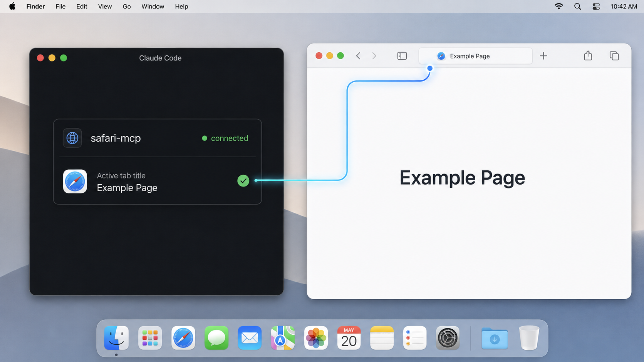This screenshot has width=644, height=362.
Task: Open Calendar showing May 20
Action: coord(349,338)
